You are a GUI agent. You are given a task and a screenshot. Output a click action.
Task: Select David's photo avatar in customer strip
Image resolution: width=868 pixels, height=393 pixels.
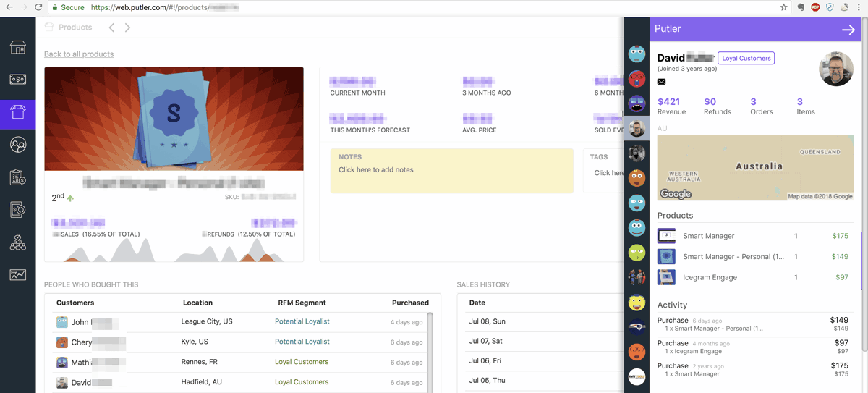(x=637, y=128)
